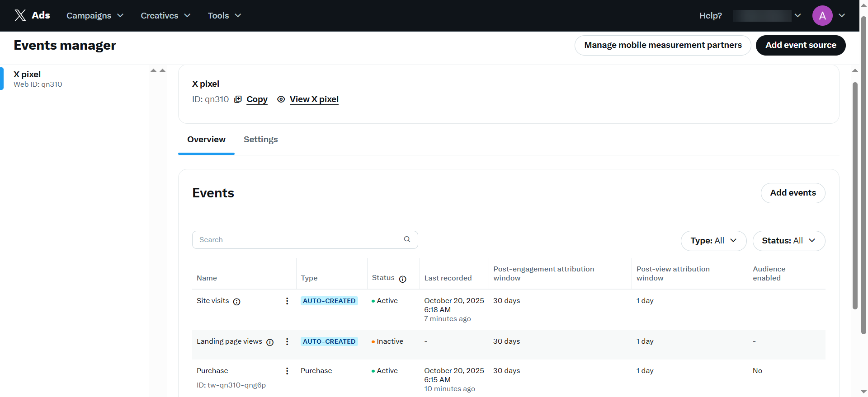The height and width of the screenshot is (397, 868).
Task: Open the Tools menu
Action: (224, 15)
